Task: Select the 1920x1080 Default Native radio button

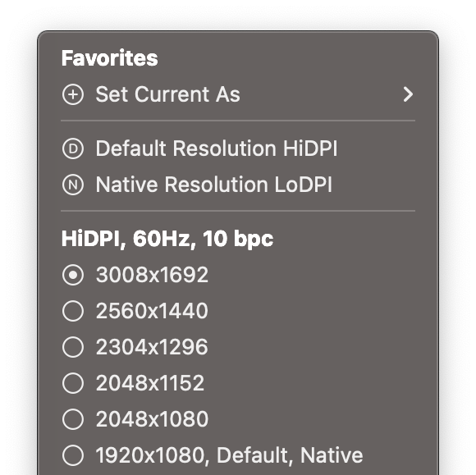Action: 73,455
